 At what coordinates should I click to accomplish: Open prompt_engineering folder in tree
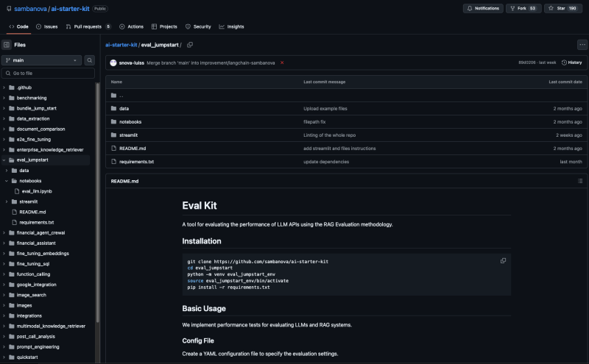[x=38, y=347]
